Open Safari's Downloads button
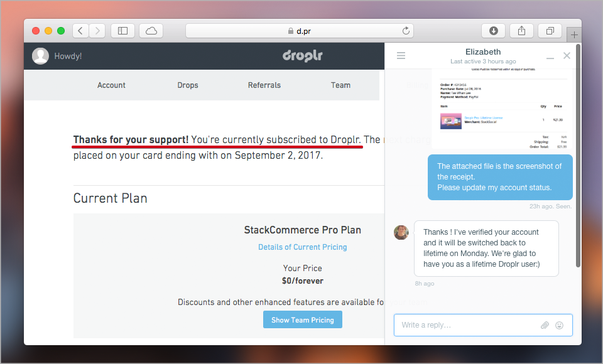603x364 pixels. pos(494,31)
